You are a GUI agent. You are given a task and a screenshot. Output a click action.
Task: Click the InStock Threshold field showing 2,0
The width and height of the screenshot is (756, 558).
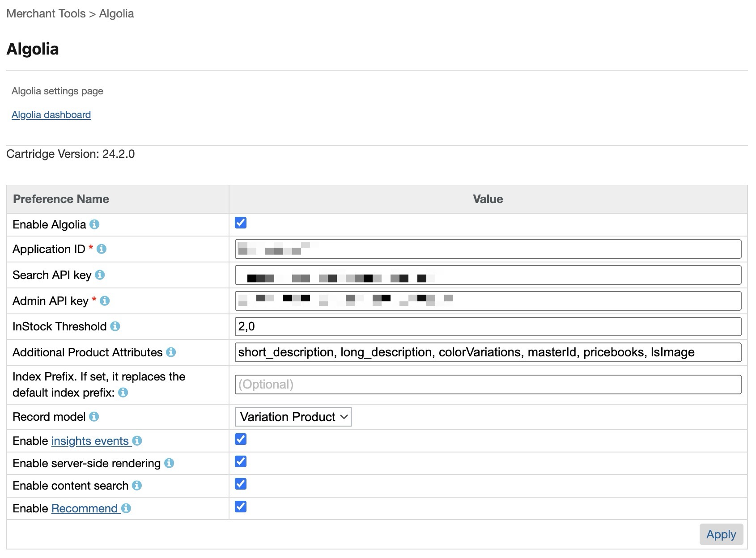488,326
